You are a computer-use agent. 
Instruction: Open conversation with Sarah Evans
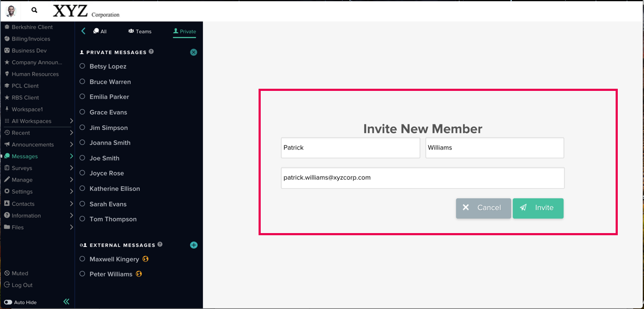click(x=108, y=204)
